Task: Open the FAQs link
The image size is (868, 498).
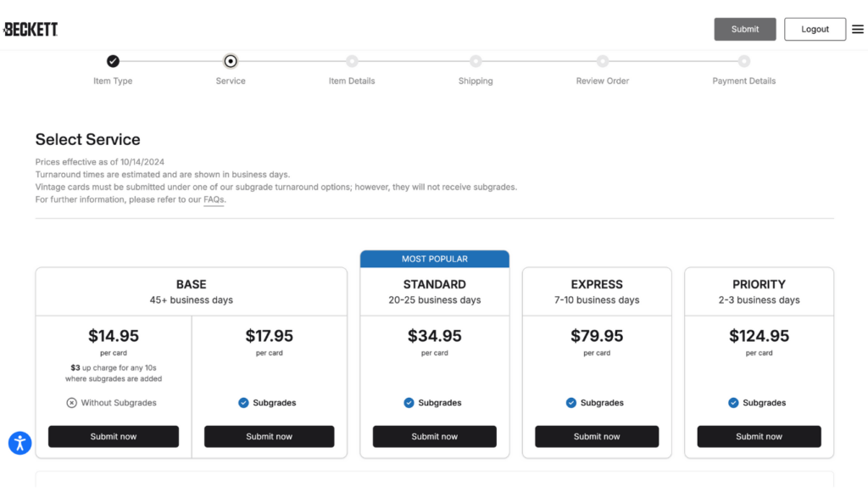Action: 214,199
